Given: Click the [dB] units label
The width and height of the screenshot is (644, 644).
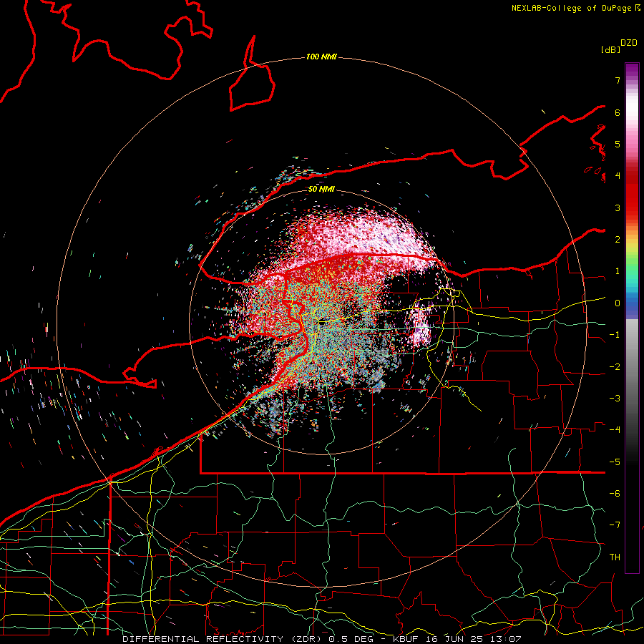Looking at the screenshot, I should pos(611,49).
